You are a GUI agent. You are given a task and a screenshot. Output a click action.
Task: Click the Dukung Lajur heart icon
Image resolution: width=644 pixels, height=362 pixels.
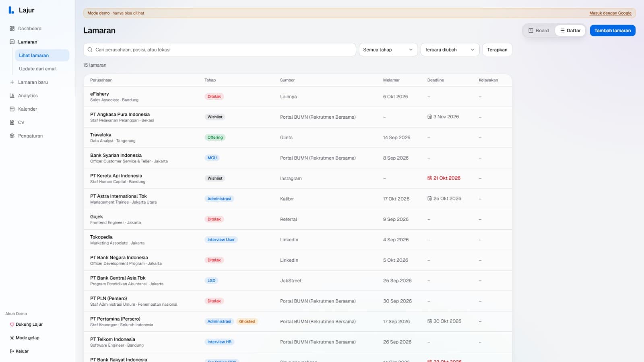point(12,325)
